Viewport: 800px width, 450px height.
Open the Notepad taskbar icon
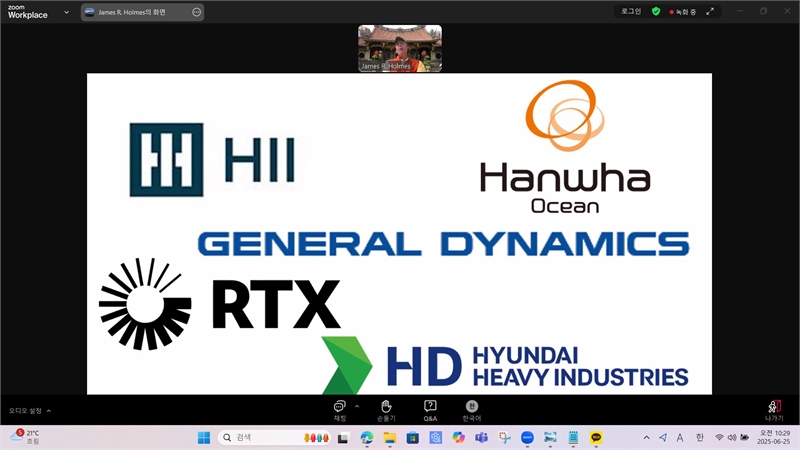click(573, 438)
